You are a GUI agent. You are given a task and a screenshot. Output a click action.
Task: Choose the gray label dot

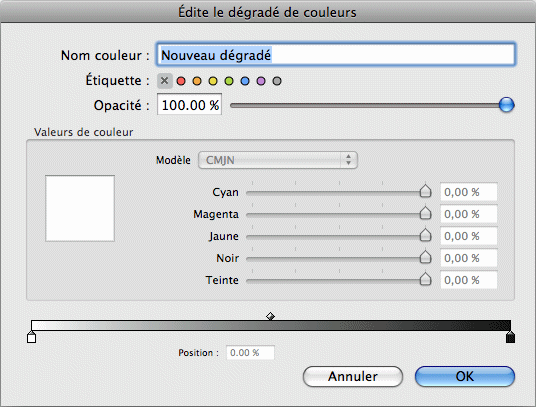277,81
